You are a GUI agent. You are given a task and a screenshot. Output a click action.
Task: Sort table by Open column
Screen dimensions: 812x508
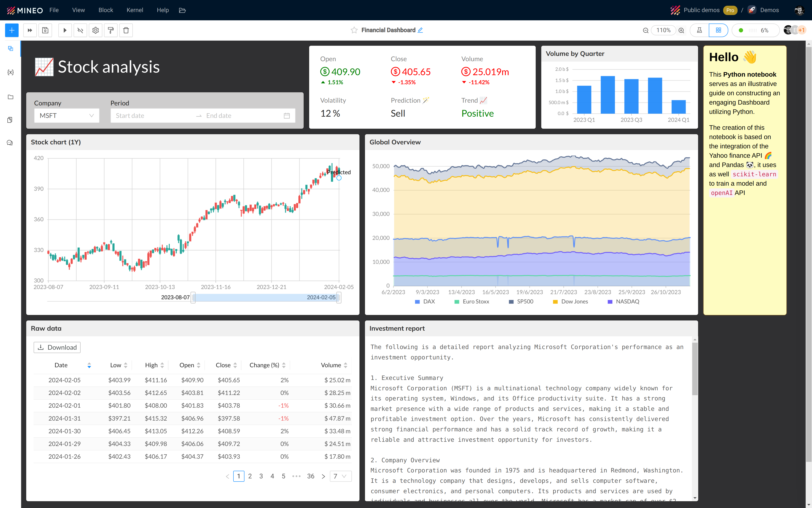[199, 365]
